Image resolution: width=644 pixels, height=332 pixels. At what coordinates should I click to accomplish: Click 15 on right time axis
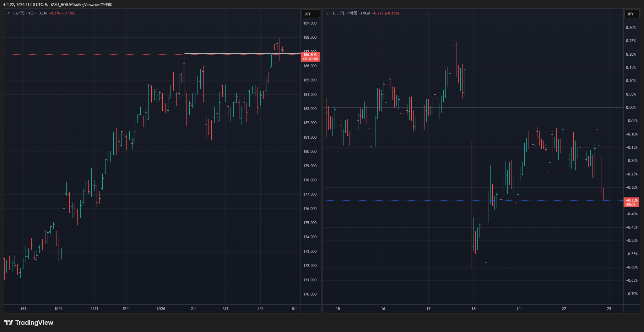[338, 309]
